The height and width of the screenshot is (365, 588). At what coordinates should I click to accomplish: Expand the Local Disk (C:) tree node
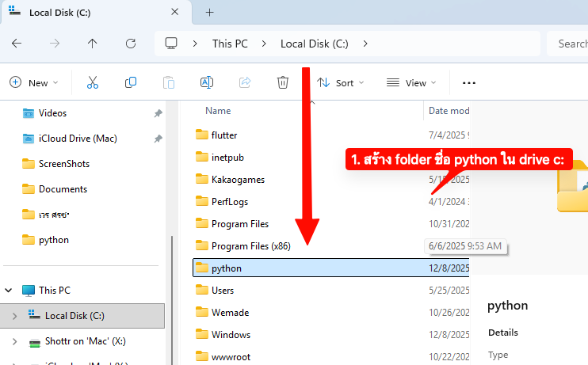13,316
